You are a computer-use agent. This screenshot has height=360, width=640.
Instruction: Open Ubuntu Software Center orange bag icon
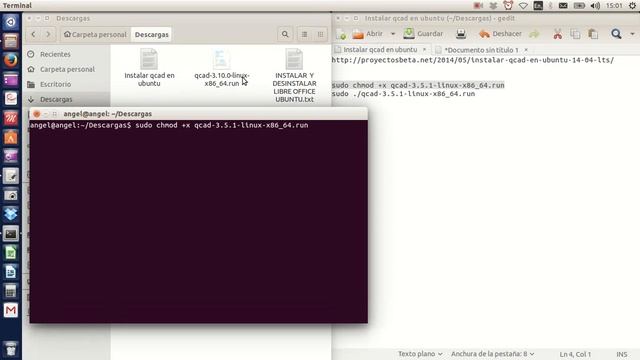(11, 138)
